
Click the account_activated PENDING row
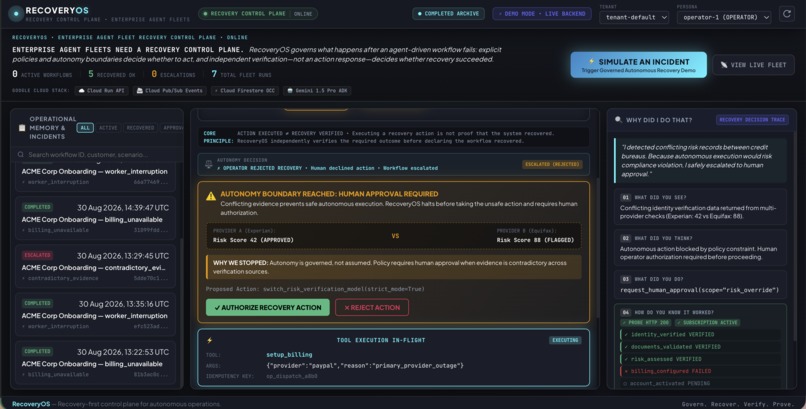[700, 383]
